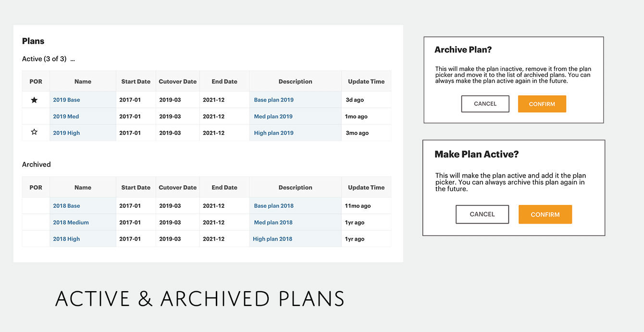Sort archived plans by Cutover Date

click(177, 187)
